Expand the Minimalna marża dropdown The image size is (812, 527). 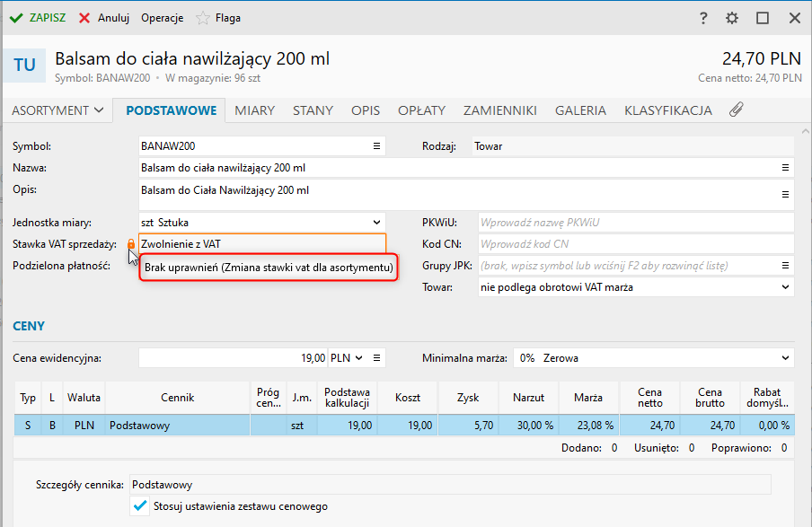[x=785, y=357]
